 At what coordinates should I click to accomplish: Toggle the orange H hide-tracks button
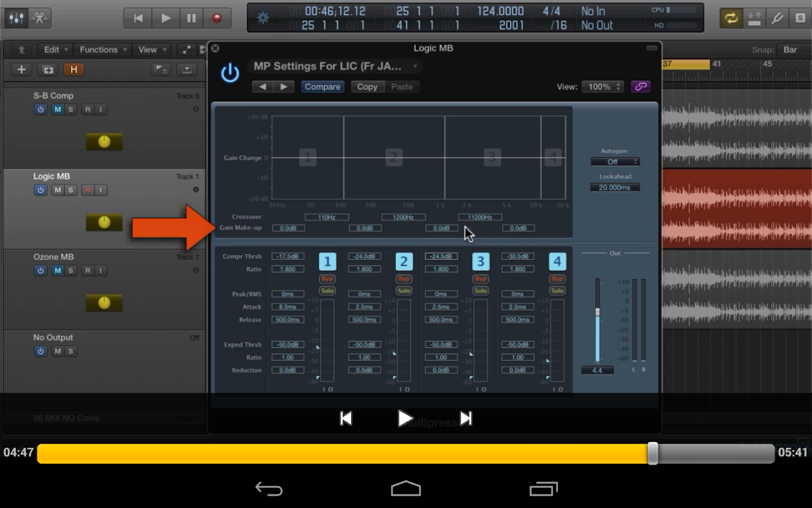click(73, 69)
